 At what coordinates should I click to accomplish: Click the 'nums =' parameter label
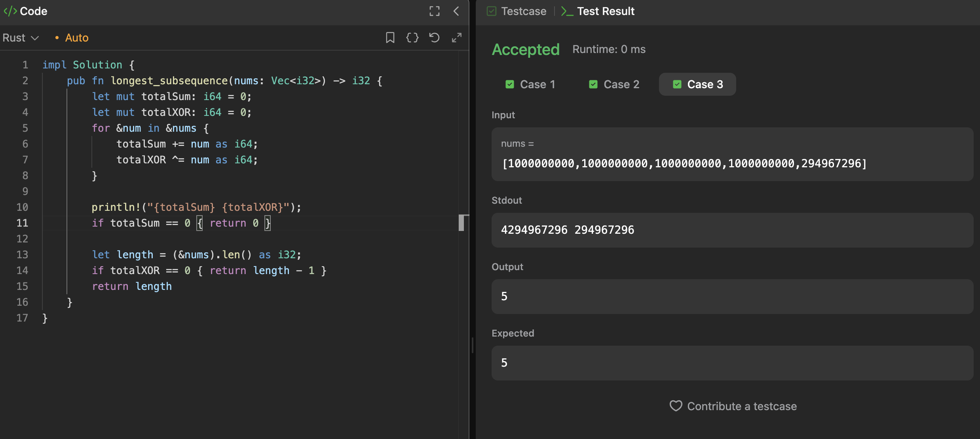(x=517, y=144)
